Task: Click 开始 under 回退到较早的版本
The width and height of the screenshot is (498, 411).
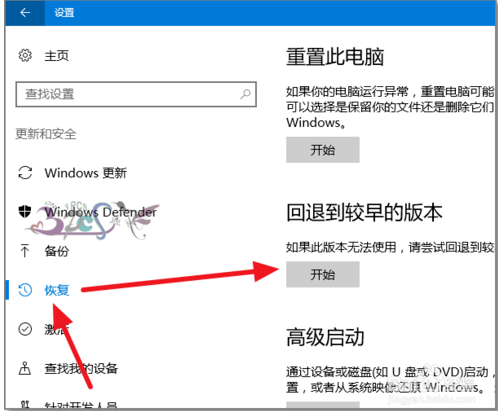Action: [323, 274]
